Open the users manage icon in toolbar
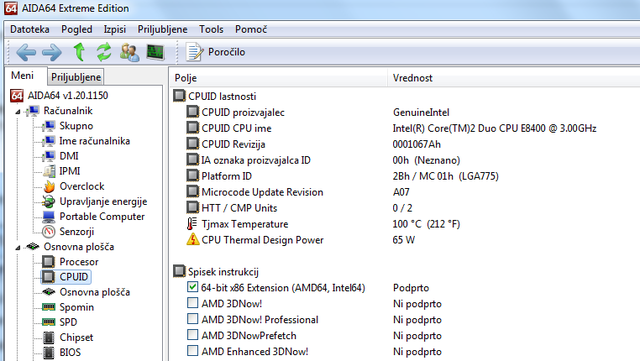 coord(130,52)
